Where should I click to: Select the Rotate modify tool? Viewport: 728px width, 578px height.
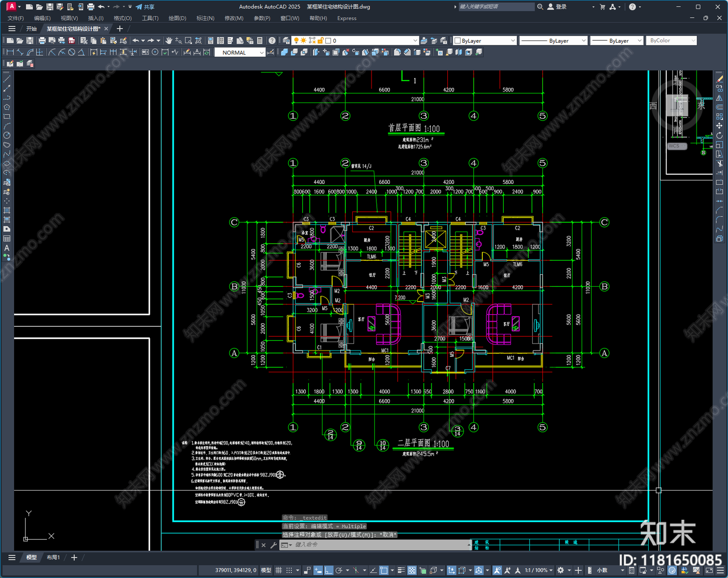pos(719,135)
